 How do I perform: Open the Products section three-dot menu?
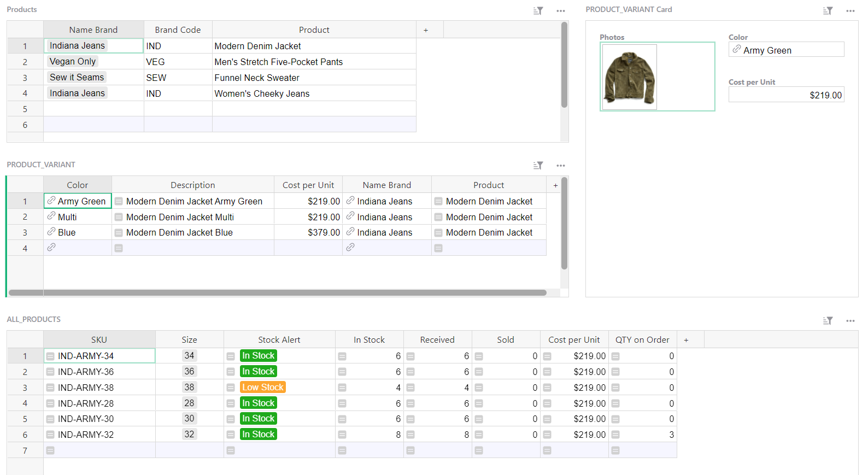tap(560, 11)
